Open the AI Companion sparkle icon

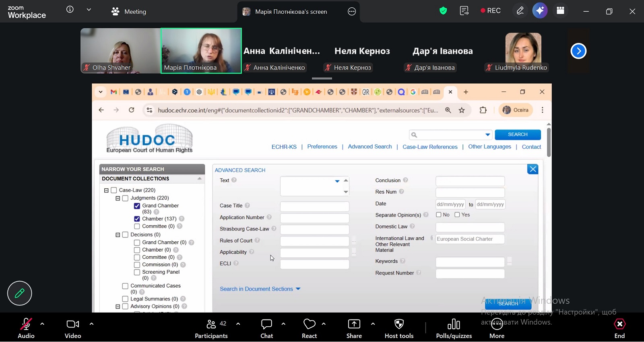tap(540, 11)
